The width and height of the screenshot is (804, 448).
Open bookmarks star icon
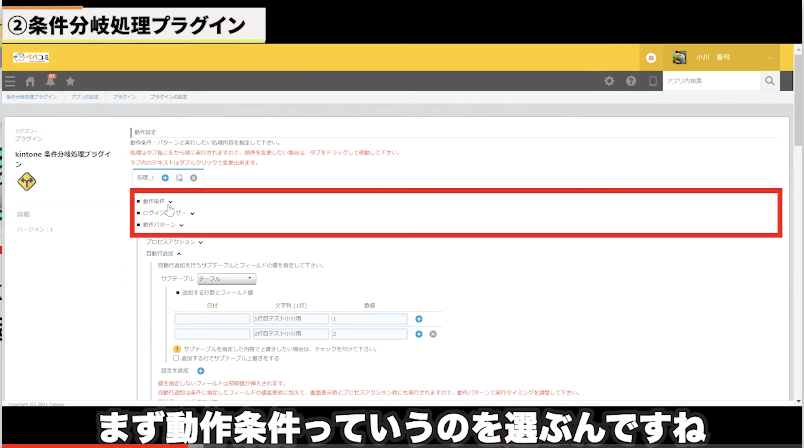tap(70, 81)
